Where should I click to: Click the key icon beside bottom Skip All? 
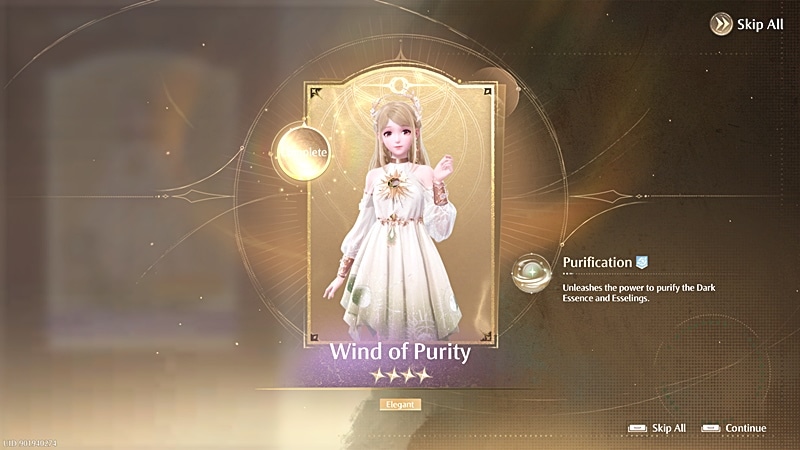click(637, 428)
